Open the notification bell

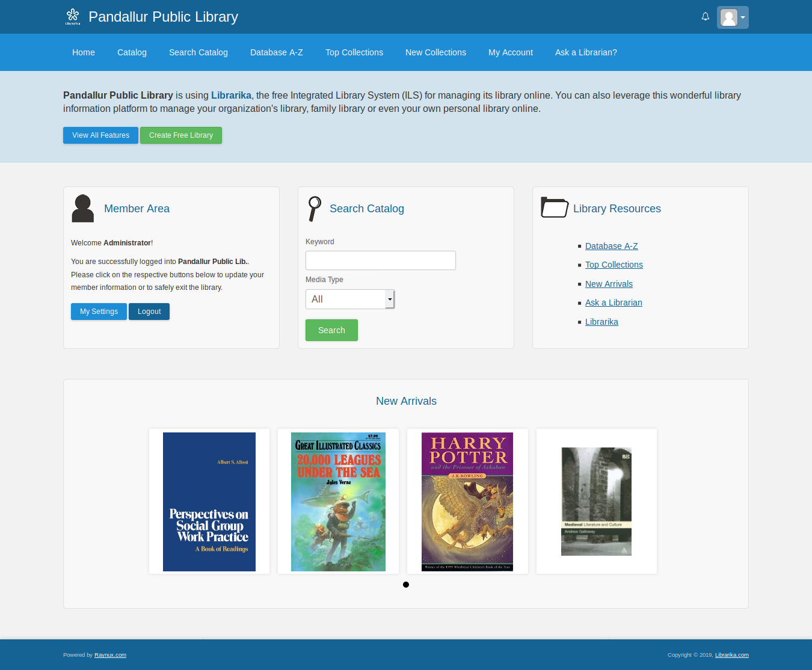coord(705,17)
